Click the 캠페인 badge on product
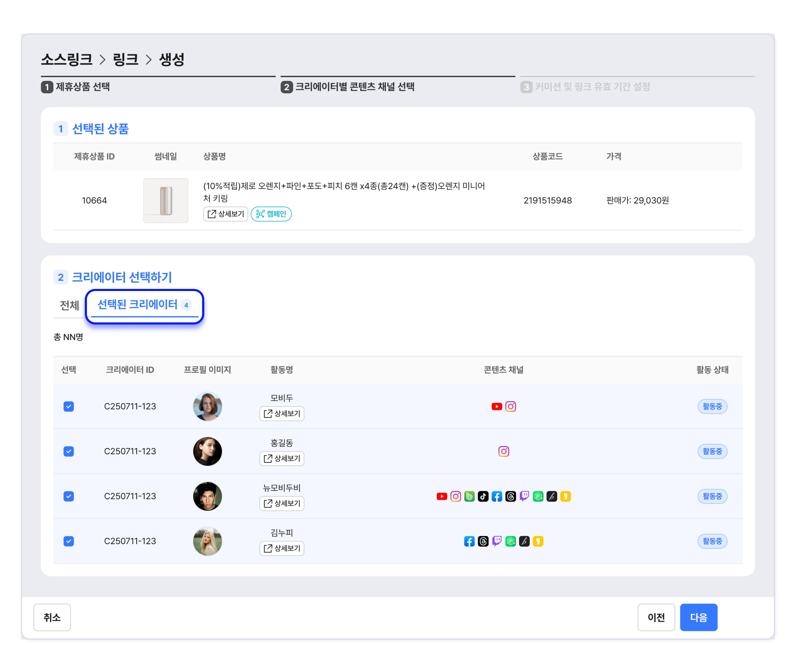Viewport: 796px width, 672px height. click(271, 214)
